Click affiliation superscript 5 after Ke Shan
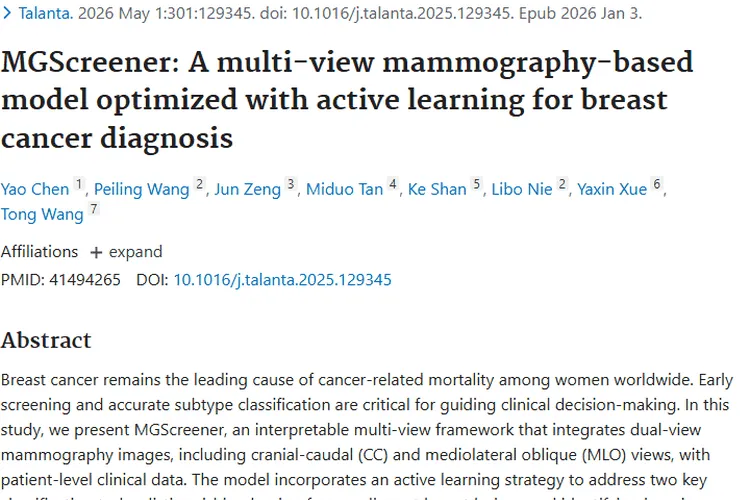This screenshot has width=750, height=500. tap(477, 185)
